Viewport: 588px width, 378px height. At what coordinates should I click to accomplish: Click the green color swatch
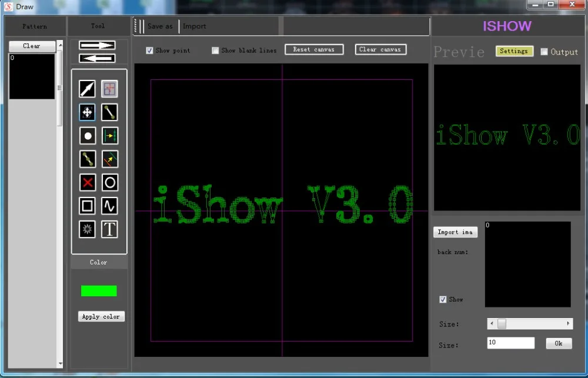click(99, 291)
